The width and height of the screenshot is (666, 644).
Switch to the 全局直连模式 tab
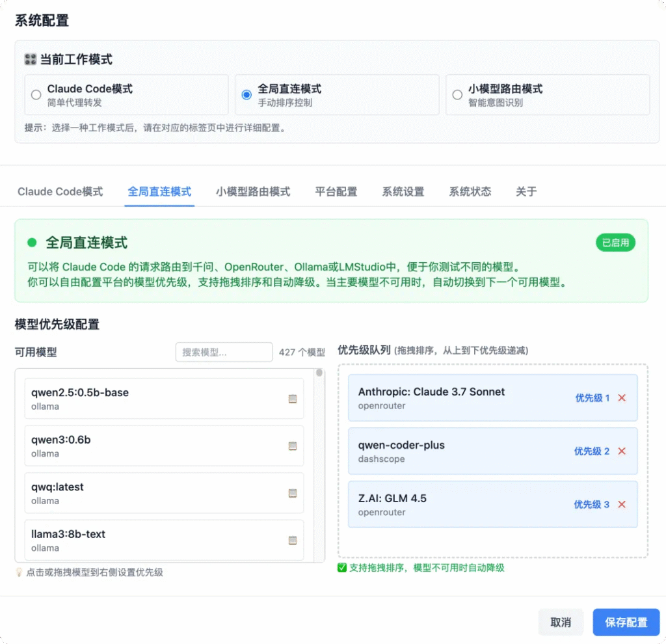point(159,192)
